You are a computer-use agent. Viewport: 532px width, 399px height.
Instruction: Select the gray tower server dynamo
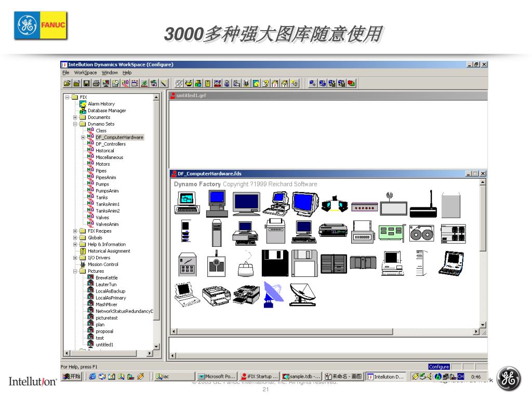click(217, 233)
